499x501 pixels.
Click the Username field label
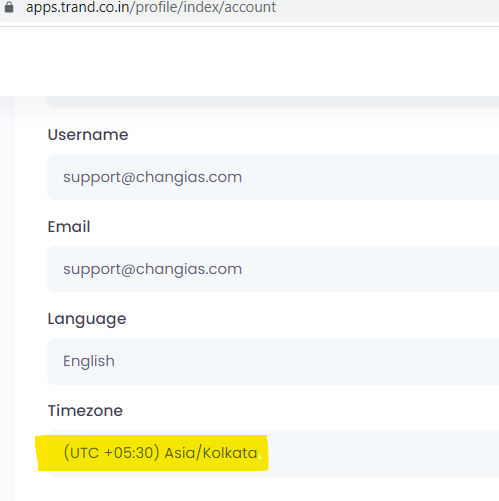(88, 135)
